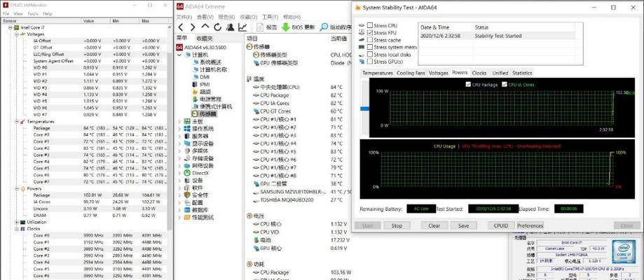Image resolution: width=644 pixels, height=280 pixels.
Task: Select IPMI in the AIDA64 tree
Action: tap(205, 84)
